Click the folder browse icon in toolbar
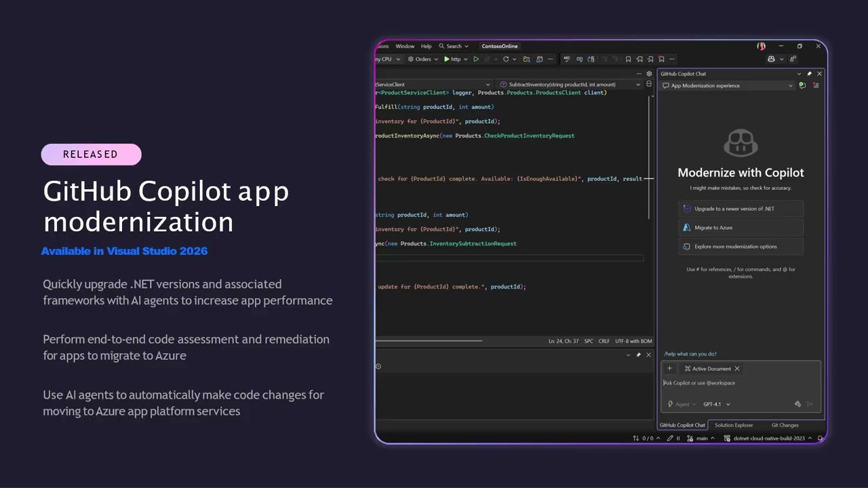 (528, 59)
